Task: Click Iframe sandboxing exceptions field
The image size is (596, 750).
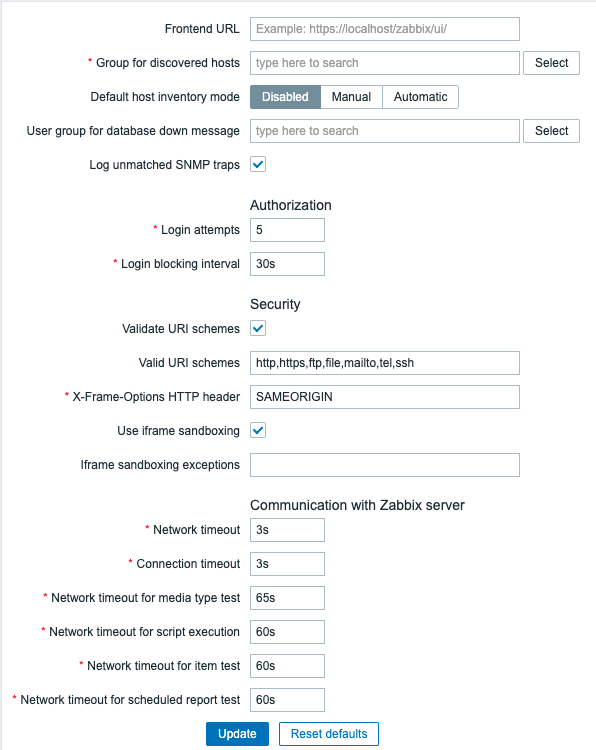Action: point(385,465)
